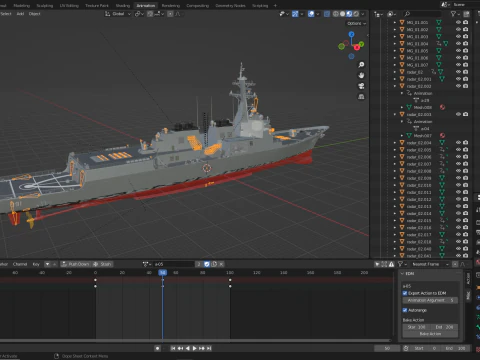This screenshot has width=480, height=360.
Task: Play animation in reverse
Action: 187,348
